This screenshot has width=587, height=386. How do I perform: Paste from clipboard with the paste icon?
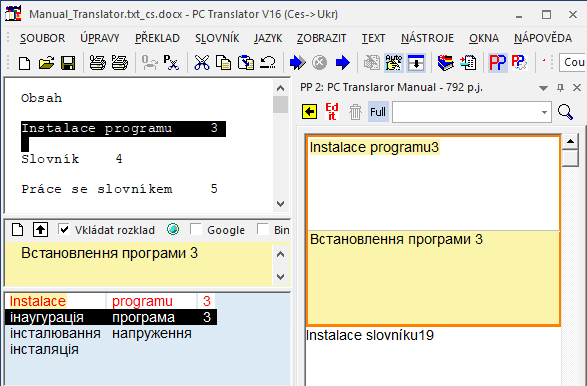tap(246, 63)
